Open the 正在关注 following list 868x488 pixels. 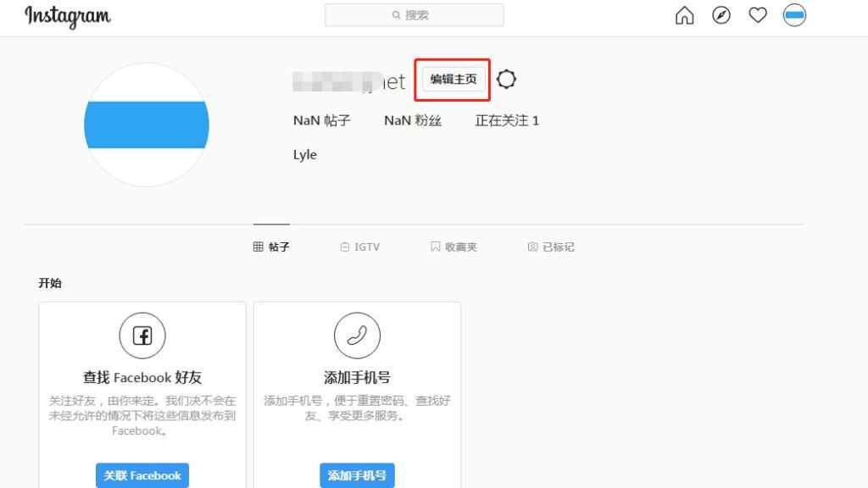coord(506,120)
